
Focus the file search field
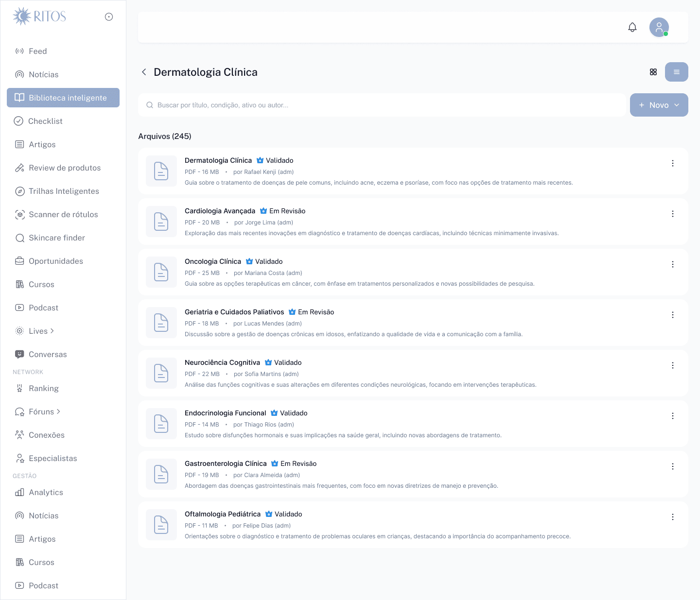click(382, 105)
